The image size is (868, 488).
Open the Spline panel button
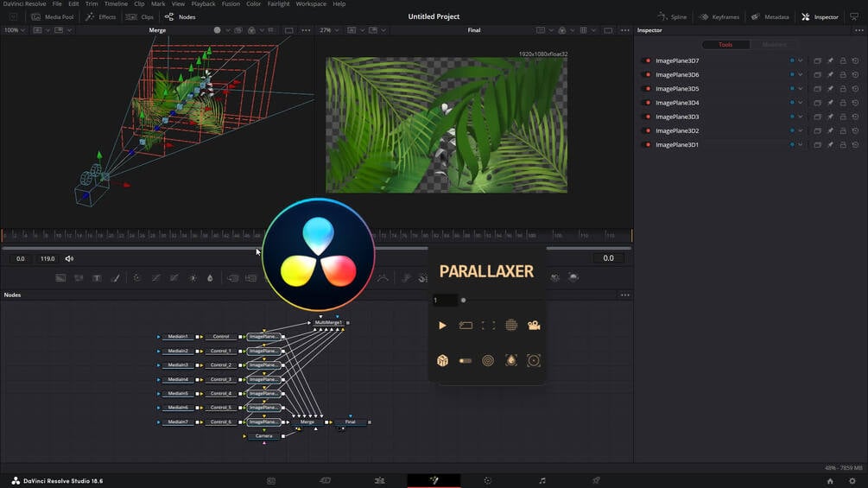point(672,17)
